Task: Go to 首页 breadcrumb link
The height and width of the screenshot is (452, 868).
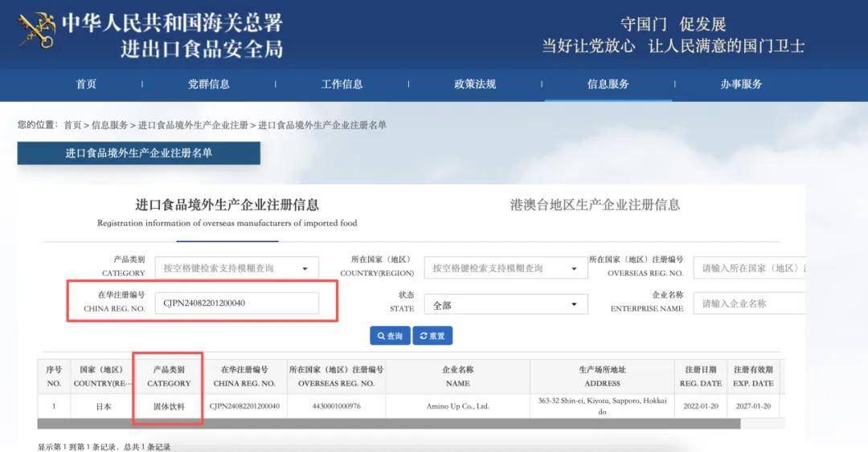Action: [72, 125]
